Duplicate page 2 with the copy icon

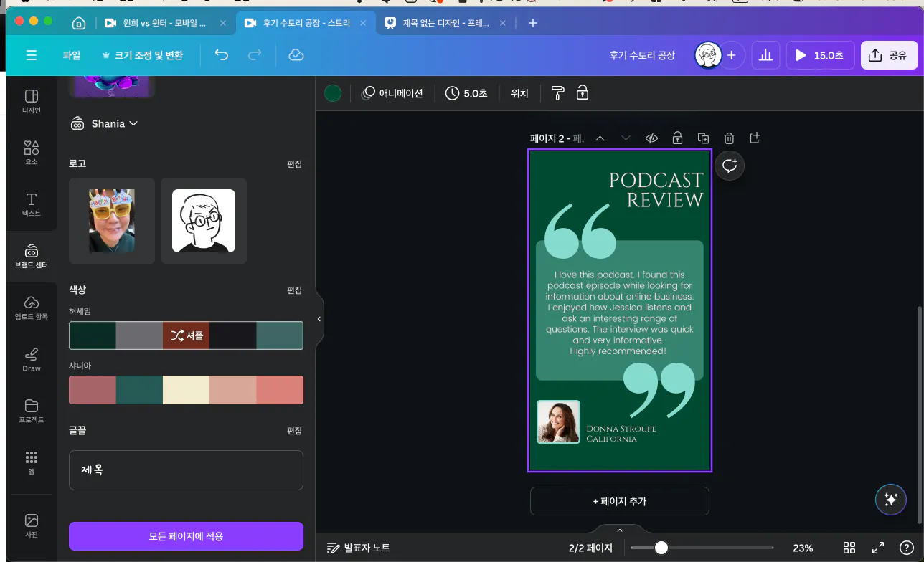pyautogui.click(x=703, y=138)
